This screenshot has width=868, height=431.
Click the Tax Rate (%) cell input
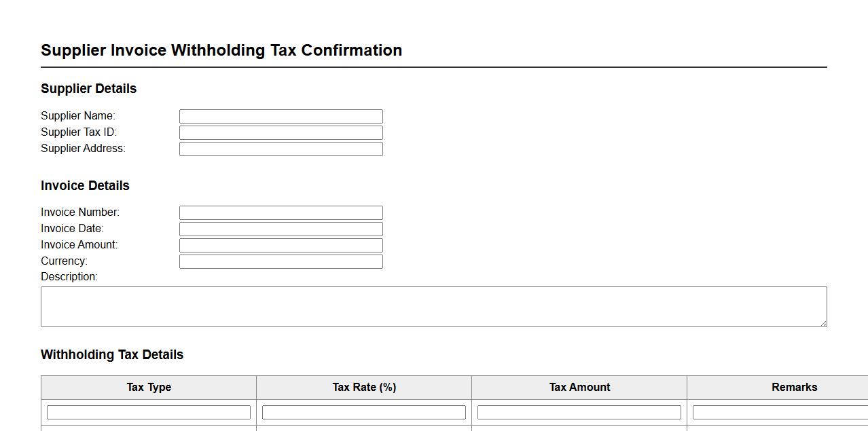[364, 412]
